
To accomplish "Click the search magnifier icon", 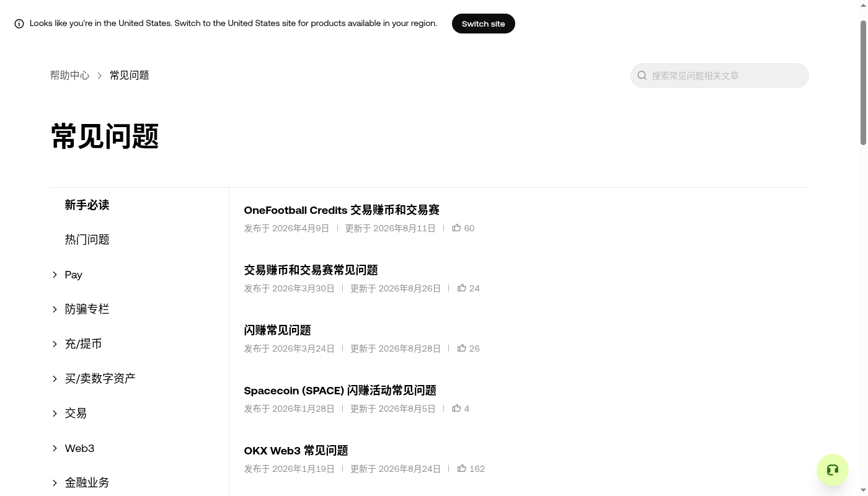I will tap(642, 76).
